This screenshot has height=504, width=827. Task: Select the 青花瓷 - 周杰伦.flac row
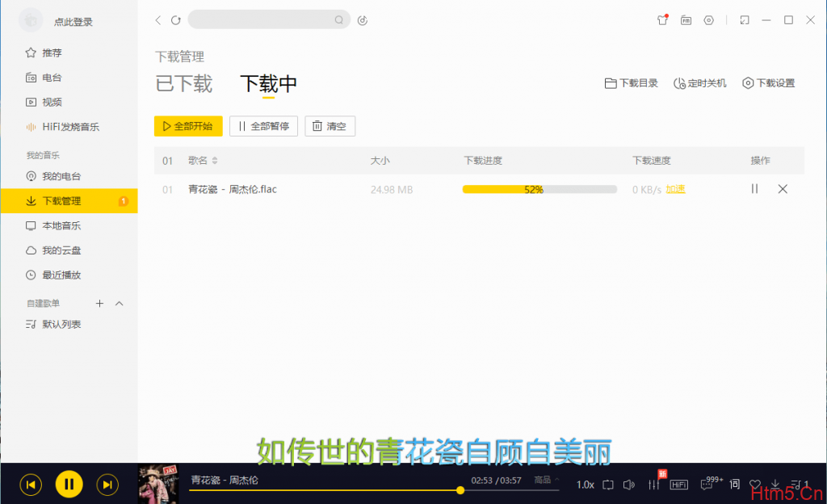click(479, 189)
